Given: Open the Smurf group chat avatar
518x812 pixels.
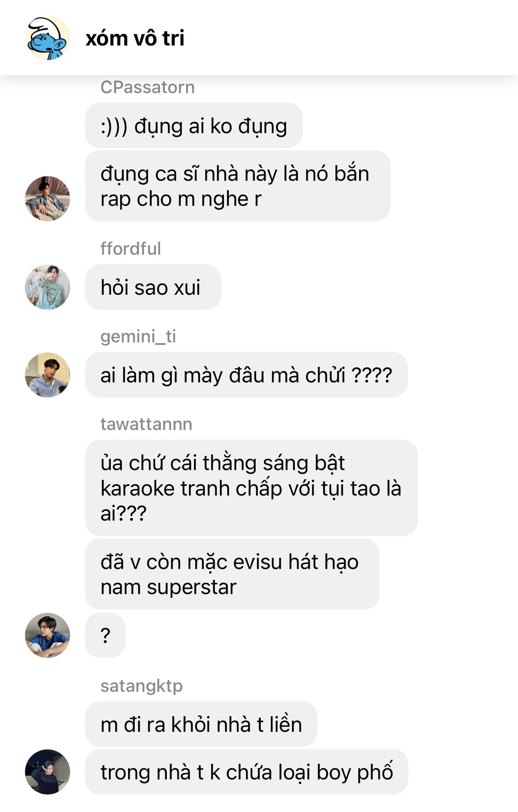Looking at the screenshot, I should (x=47, y=38).
